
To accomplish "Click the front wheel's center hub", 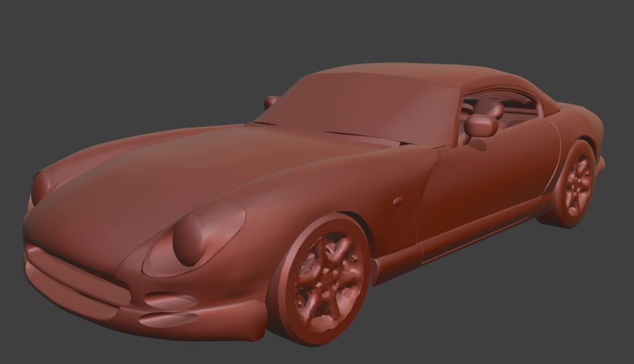I will pyautogui.click(x=328, y=278).
